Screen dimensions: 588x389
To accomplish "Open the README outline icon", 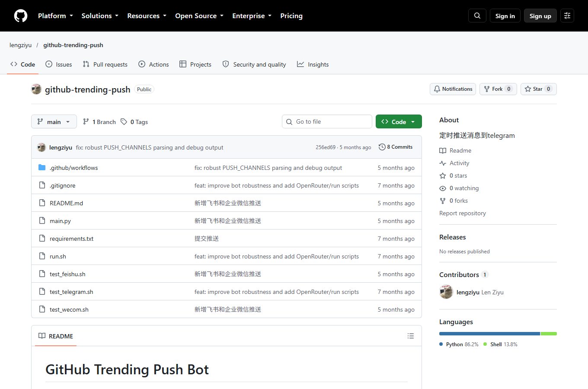I will click(x=411, y=336).
